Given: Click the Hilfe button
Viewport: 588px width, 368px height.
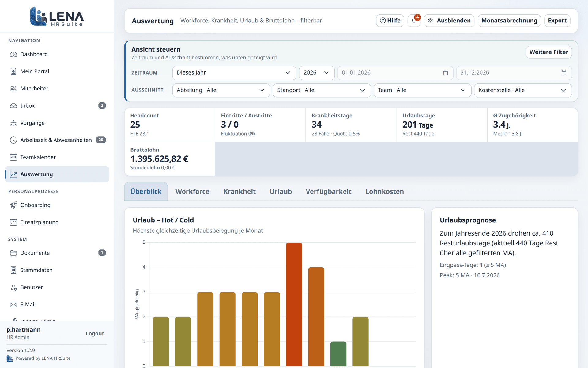Looking at the screenshot, I should [390, 21].
